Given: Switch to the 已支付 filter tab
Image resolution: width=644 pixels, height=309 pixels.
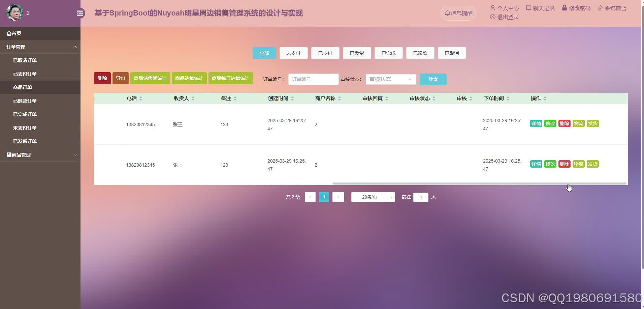Looking at the screenshot, I should click(325, 53).
